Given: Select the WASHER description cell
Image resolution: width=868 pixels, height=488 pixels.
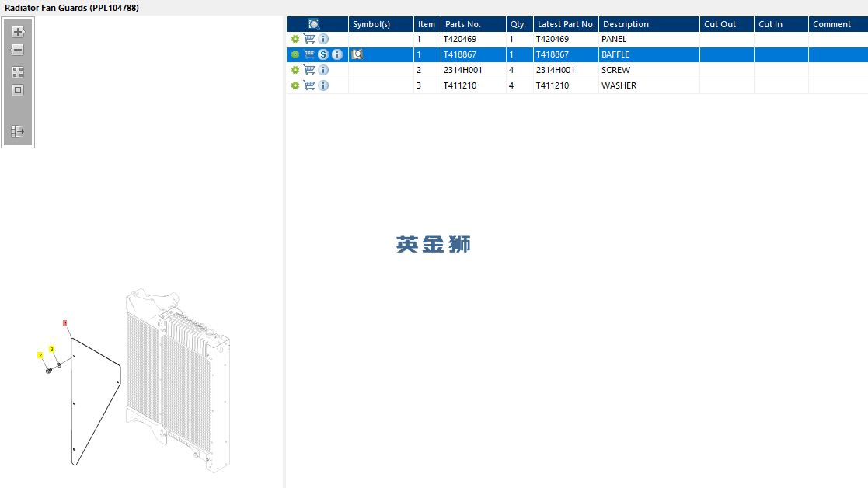Looking at the screenshot, I should [x=649, y=85].
